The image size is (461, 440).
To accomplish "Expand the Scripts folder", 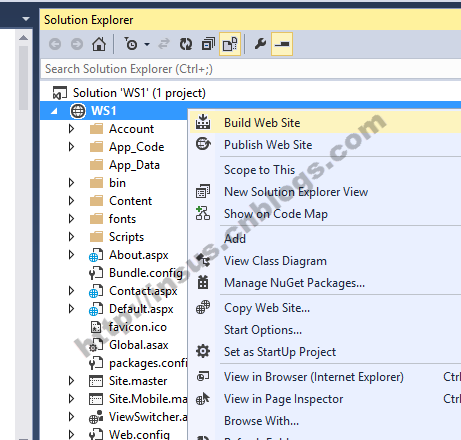I will click(x=71, y=237).
